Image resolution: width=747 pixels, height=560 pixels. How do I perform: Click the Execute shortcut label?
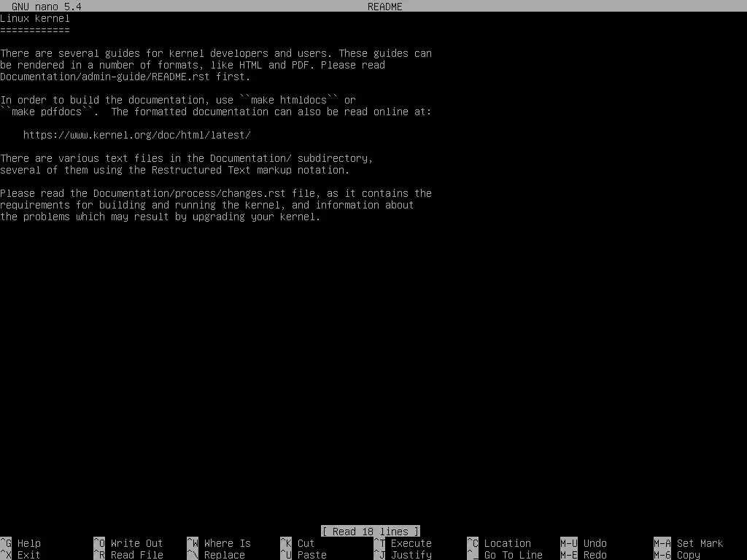(x=411, y=543)
